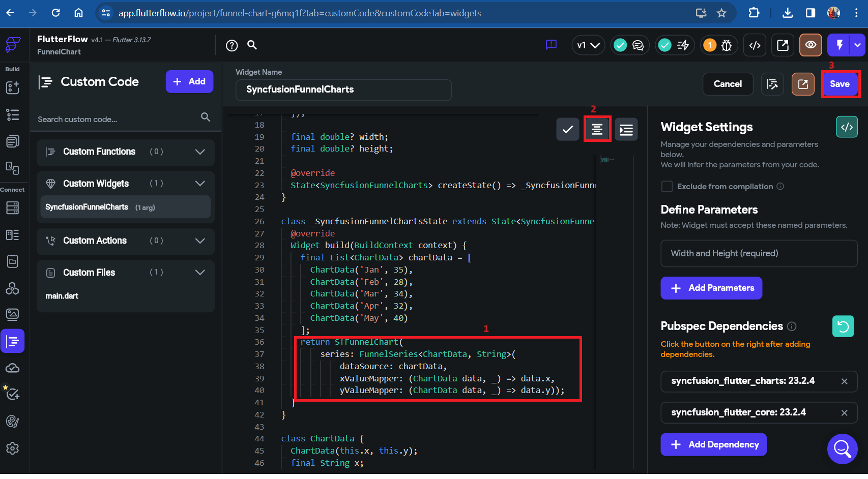
Task: Open the optimization status lightning button
Action: tap(674, 45)
